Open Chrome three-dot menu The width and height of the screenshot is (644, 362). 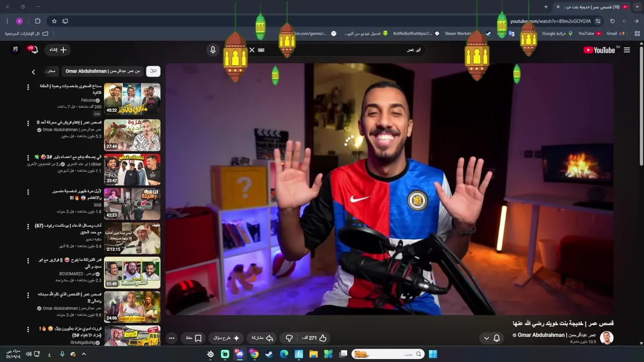[x=7, y=21]
